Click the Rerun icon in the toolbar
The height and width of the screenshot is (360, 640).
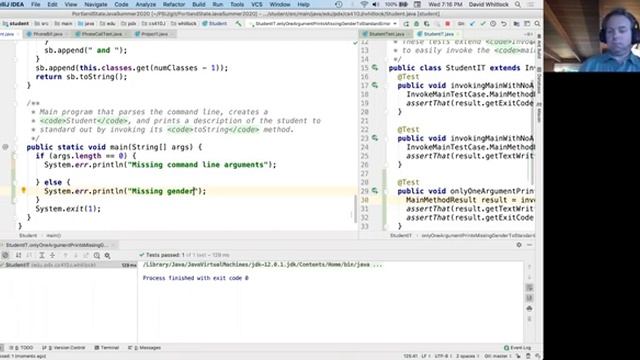406,24
